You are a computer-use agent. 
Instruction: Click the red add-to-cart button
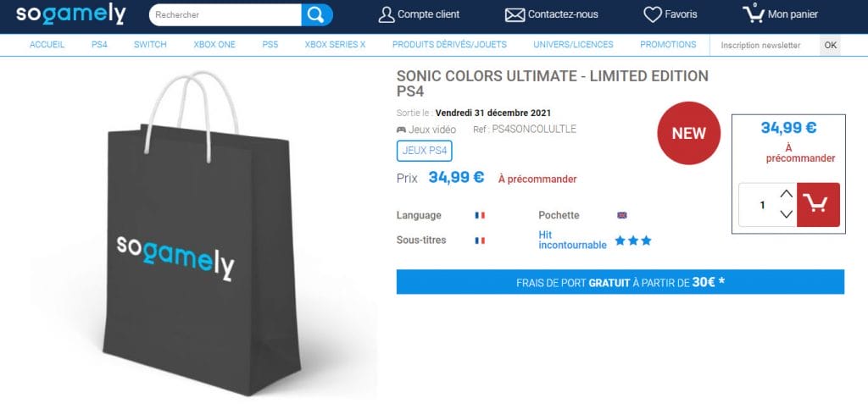click(818, 205)
